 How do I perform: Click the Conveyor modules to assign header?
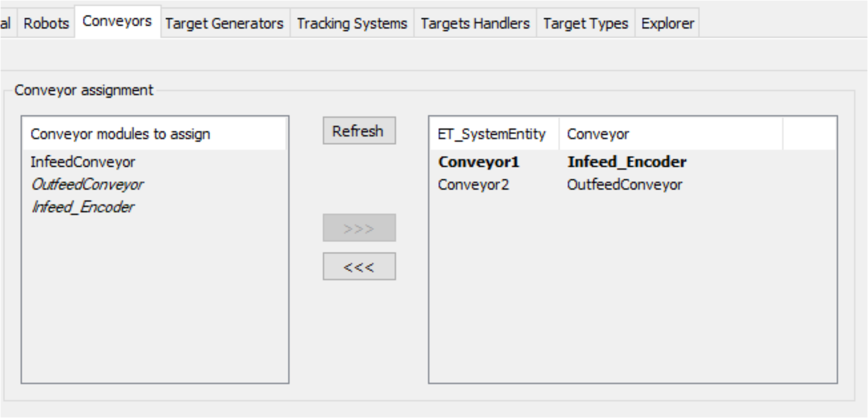coord(120,134)
